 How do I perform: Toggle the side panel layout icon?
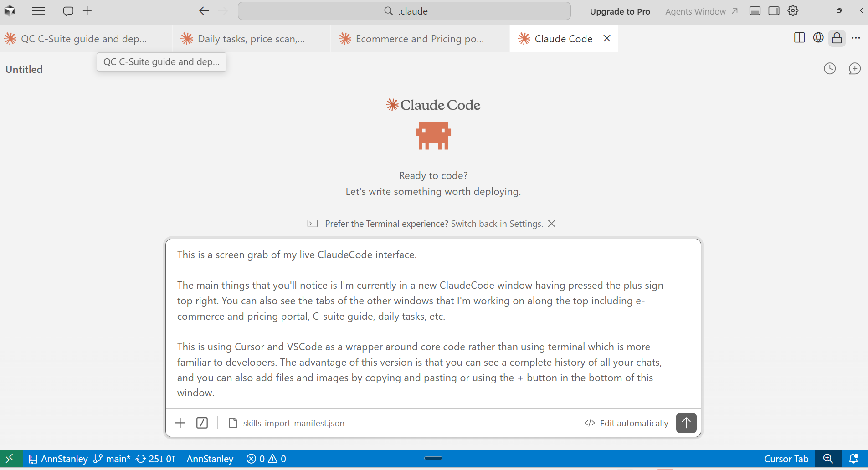pos(774,11)
